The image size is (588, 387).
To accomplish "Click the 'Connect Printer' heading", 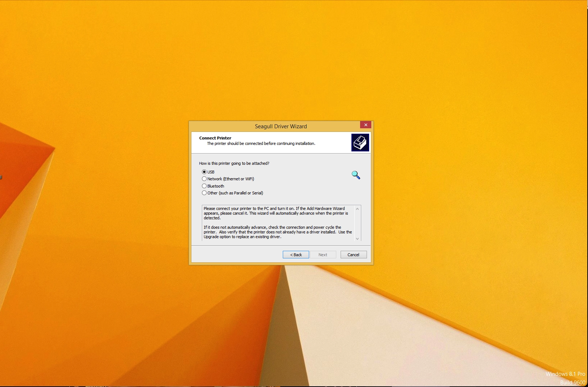I will pos(215,138).
